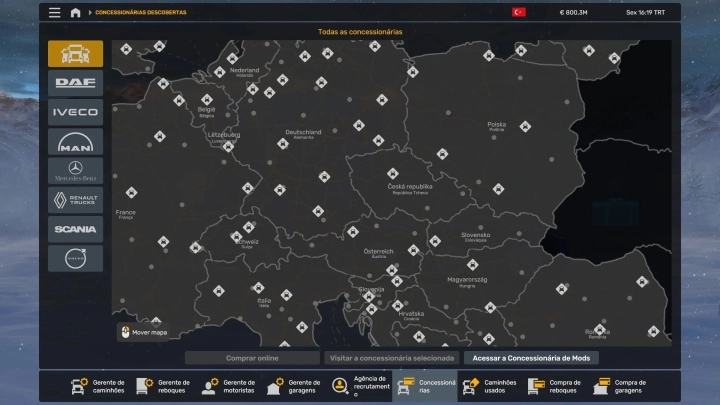720x405 pixels.
Task: Click the € 800.3M balance
Action: (573, 12)
